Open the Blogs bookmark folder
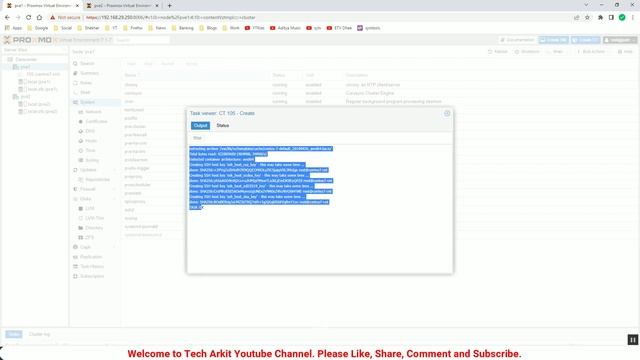The height and width of the screenshot is (360, 640). tap(208, 28)
